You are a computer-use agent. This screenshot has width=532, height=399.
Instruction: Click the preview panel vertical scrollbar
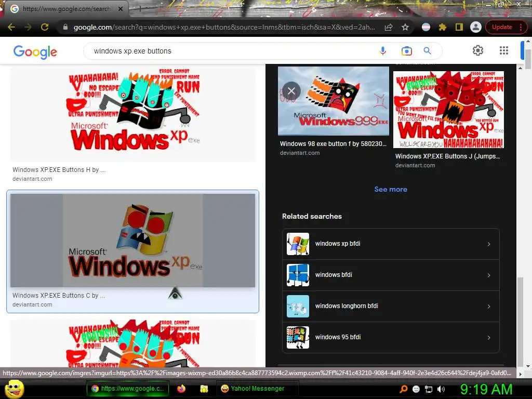point(521,321)
